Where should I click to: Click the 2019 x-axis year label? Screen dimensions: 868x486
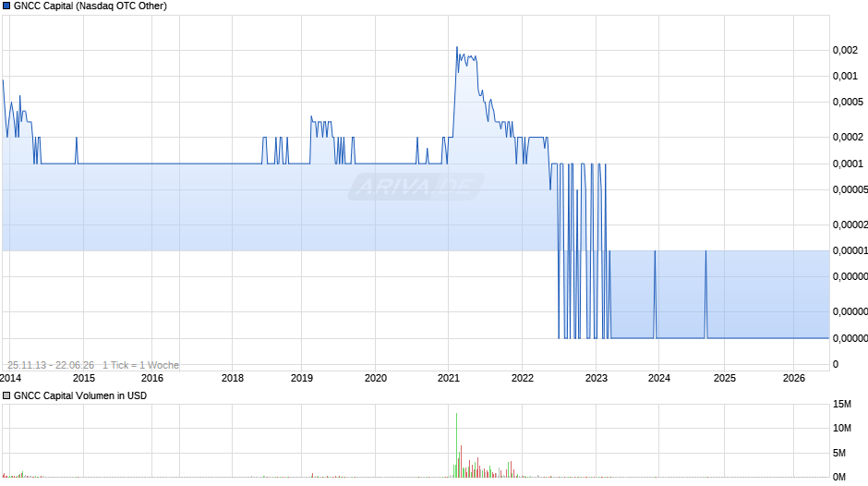pyautogui.click(x=302, y=378)
